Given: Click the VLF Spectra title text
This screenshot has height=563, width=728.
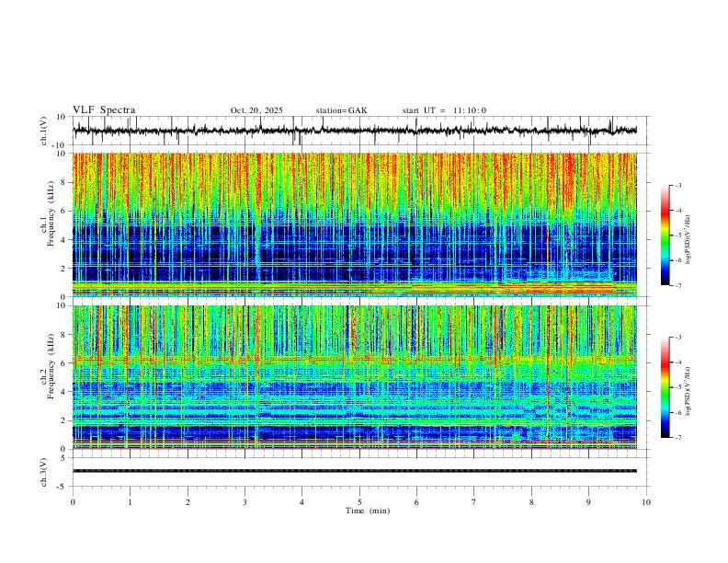Looking at the screenshot, I should point(104,110).
